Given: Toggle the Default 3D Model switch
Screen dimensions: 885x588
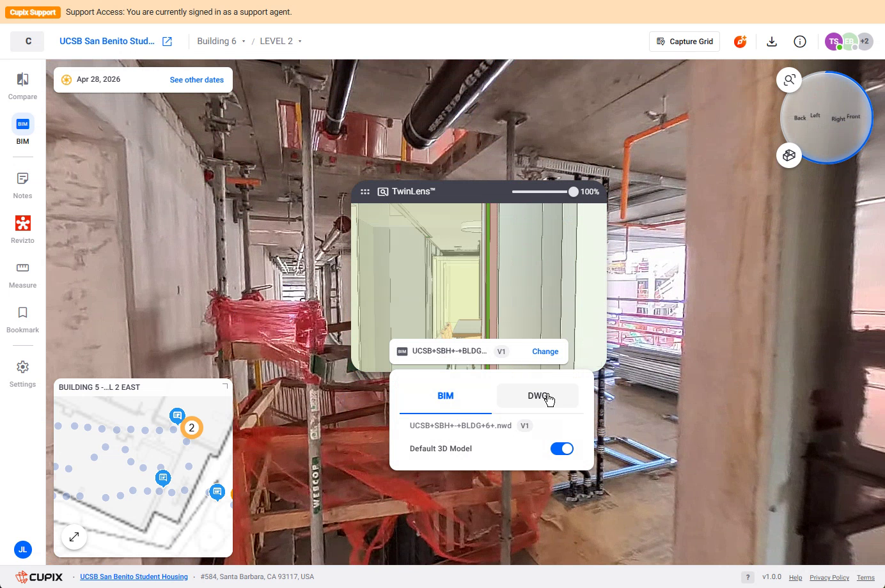Looking at the screenshot, I should click(x=562, y=449).
